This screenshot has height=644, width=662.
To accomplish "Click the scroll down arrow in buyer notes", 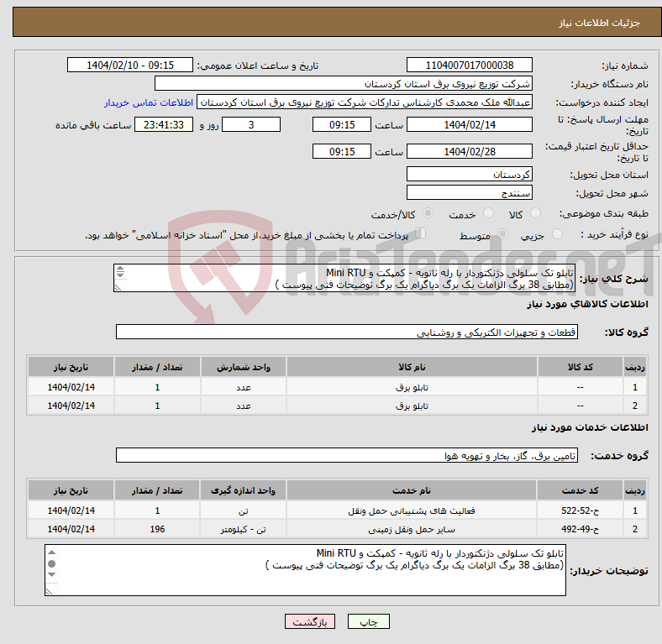I will click(x=51, y=575).
